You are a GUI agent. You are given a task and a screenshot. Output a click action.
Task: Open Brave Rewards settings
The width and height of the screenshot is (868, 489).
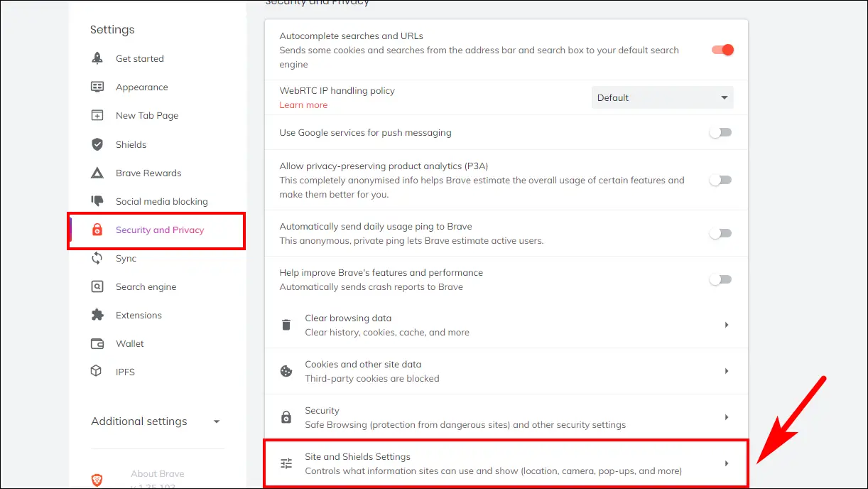pyautogui.click(x=148, y=173)
